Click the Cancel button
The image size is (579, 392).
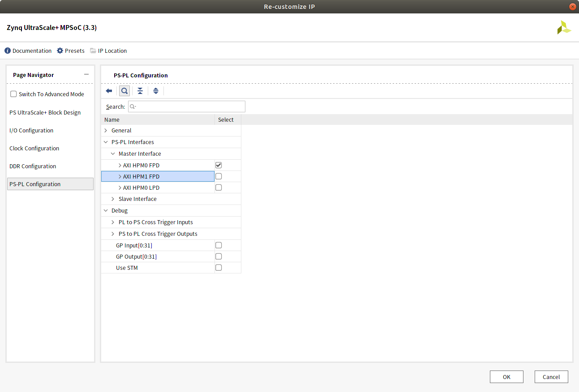tap(551, 377)
